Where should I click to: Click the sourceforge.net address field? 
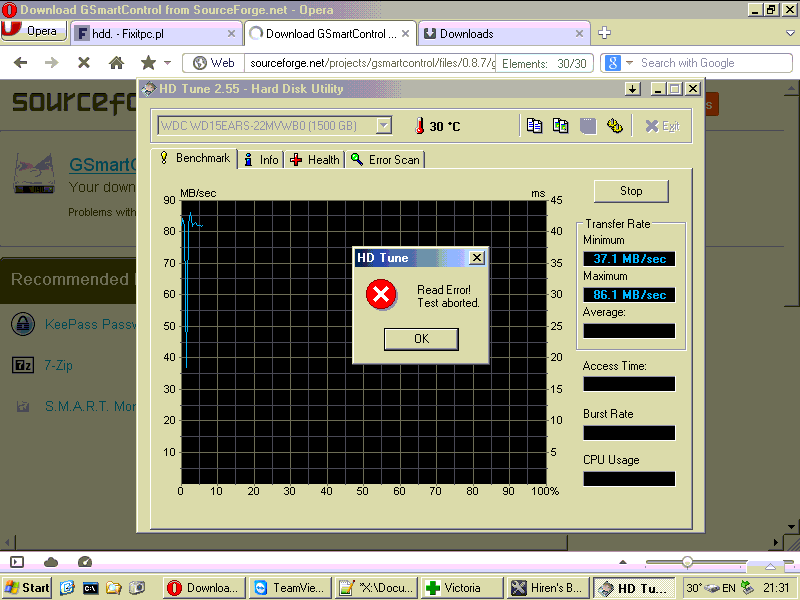tap(371, 63)
